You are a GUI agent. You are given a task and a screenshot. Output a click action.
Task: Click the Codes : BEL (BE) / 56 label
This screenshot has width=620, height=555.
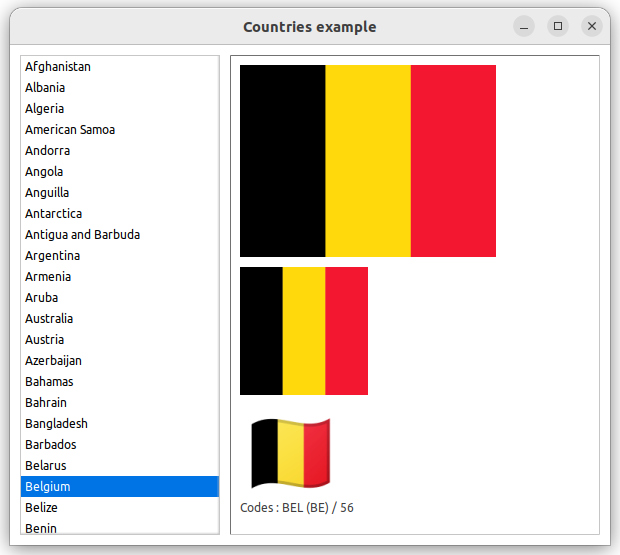click(297, 508)
